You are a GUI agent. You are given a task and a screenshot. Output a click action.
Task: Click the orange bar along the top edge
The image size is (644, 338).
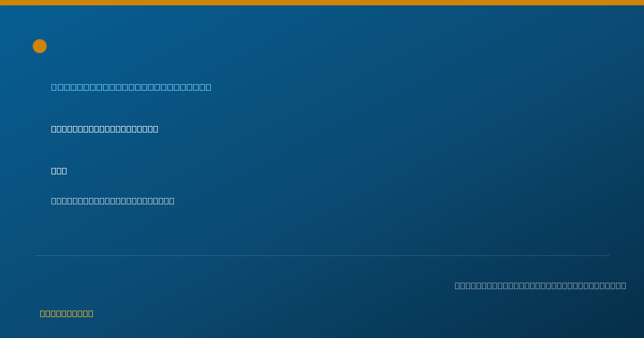(322, 3)
